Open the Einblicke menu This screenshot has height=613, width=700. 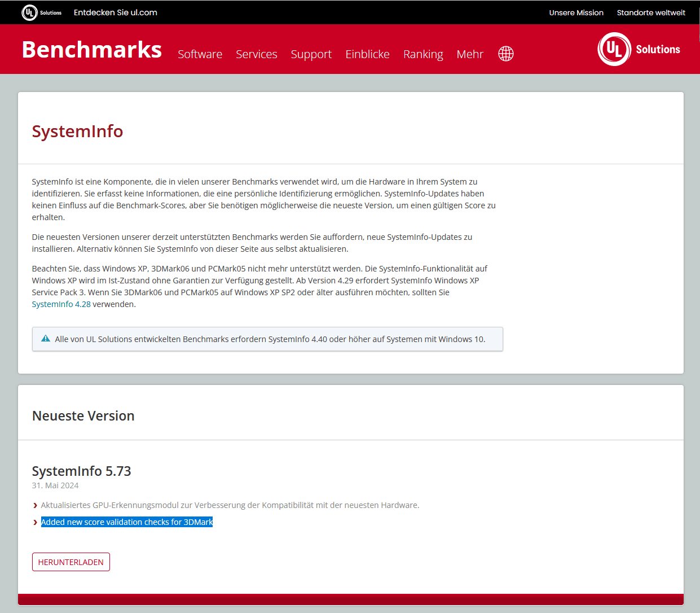[x=368, y=54]
